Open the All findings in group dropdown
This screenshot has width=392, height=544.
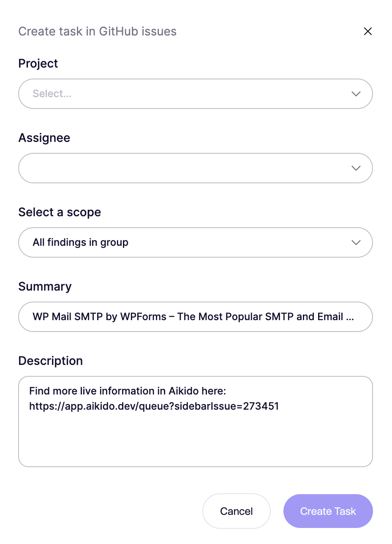pos(196,242)
